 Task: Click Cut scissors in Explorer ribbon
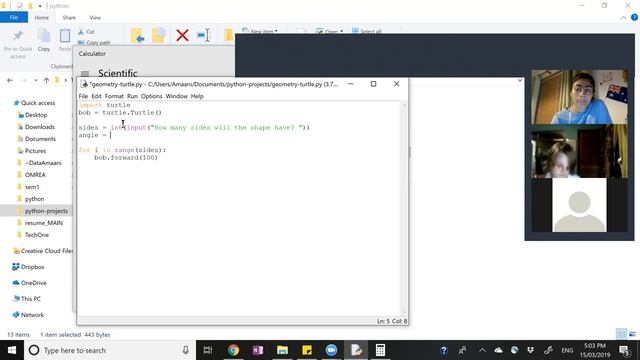tap(87, 31)
